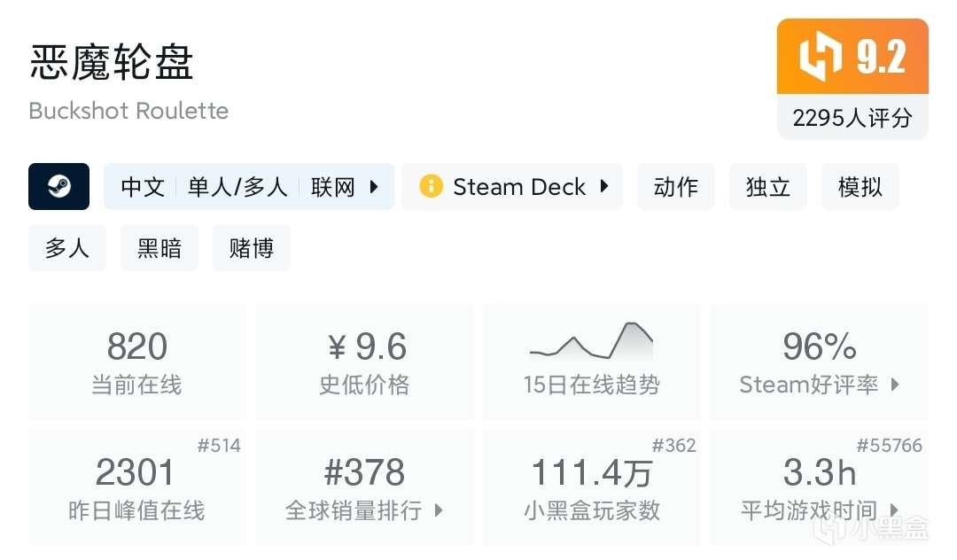Click the Steam platform icon
957x560 pixels.
pos(58,187)
